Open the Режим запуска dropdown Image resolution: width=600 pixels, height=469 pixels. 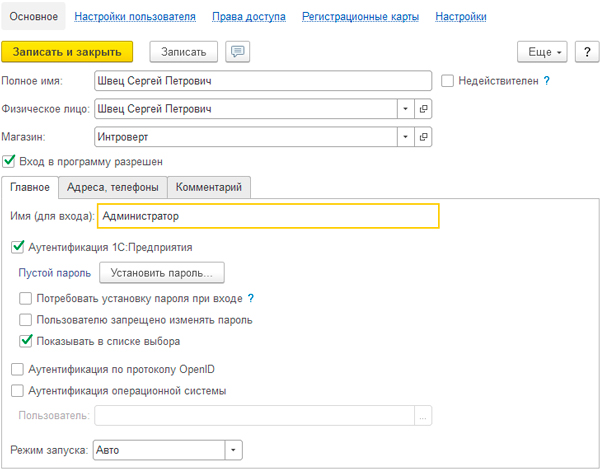[x=233, y=450]
